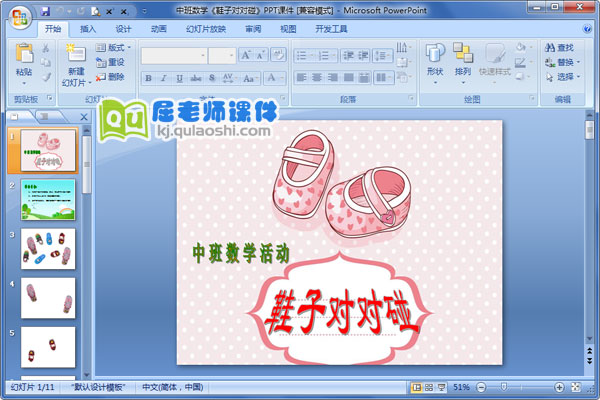Close the slide thumbnail pane

pos(84,117)
